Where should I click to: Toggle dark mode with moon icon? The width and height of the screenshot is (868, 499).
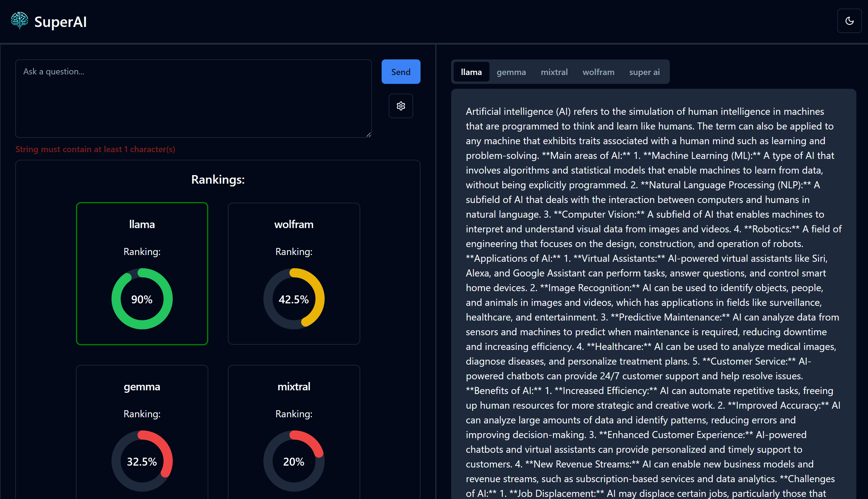click(849, 21)
